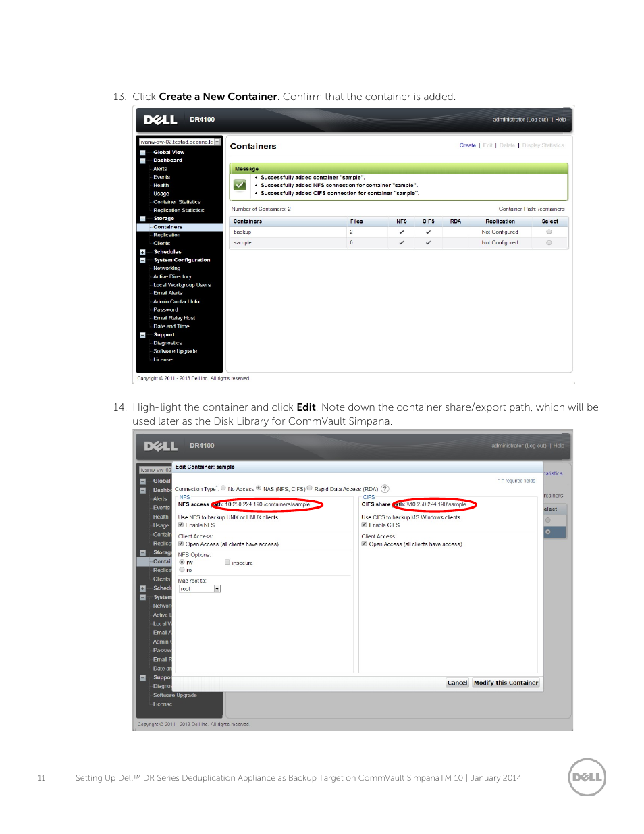Click the Dell logo above the Edit Container dialog
Image resolution: width=644 pixels, height=834 pixels.
pos(161,446)
